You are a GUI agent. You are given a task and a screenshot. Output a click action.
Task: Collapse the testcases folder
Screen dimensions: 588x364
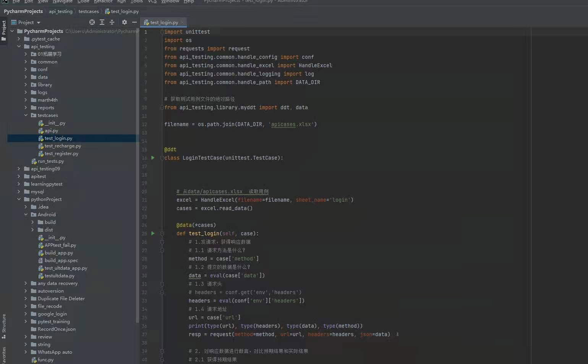26,115
